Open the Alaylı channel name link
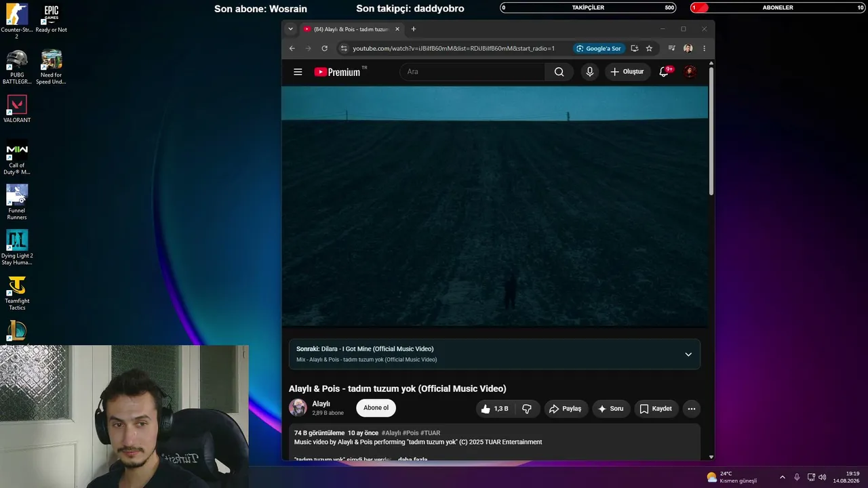The height and width of the screenshot is (488, 868). click(x=321, y=404)
